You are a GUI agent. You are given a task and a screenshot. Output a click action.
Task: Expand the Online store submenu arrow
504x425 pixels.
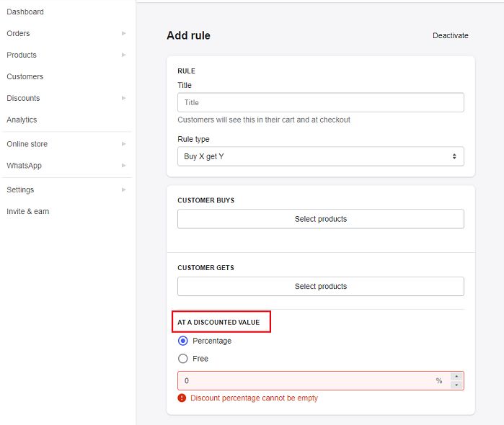click(124, 144)
